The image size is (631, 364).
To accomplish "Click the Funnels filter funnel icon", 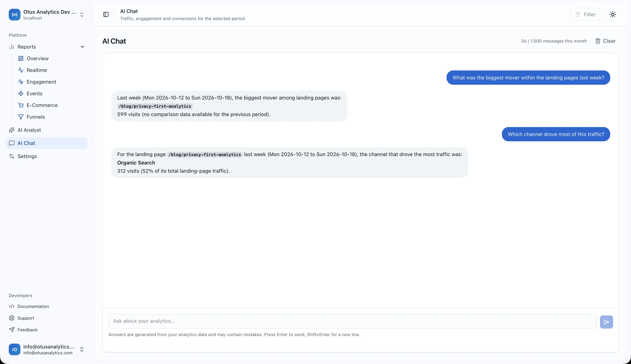I will [21, 117].
